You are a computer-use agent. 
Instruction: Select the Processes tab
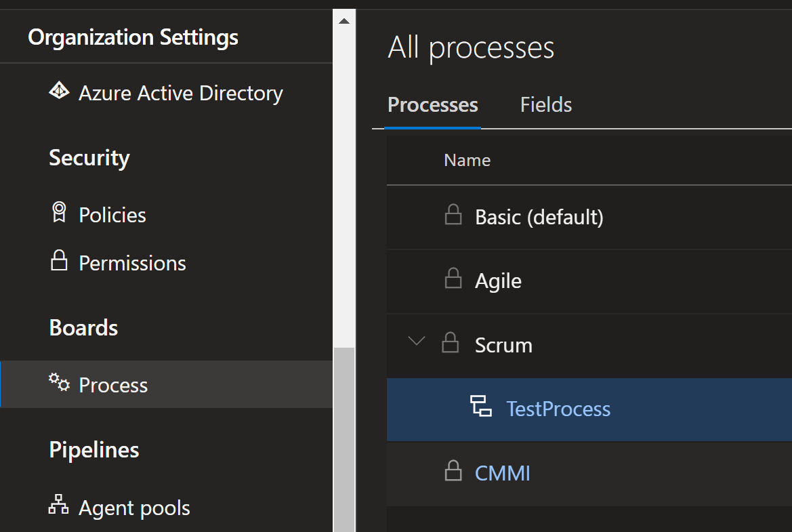432,104
